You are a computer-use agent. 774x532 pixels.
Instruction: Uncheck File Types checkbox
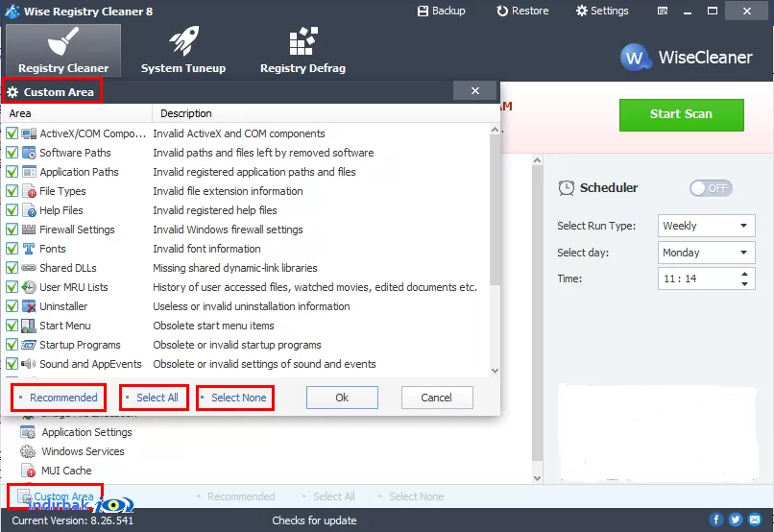point(12,191)
